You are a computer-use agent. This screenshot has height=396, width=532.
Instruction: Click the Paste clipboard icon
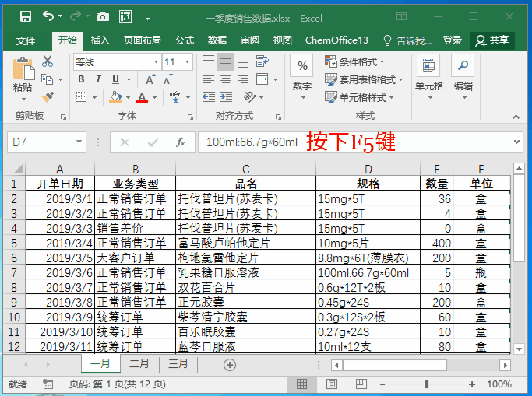(x=23, y=70)
